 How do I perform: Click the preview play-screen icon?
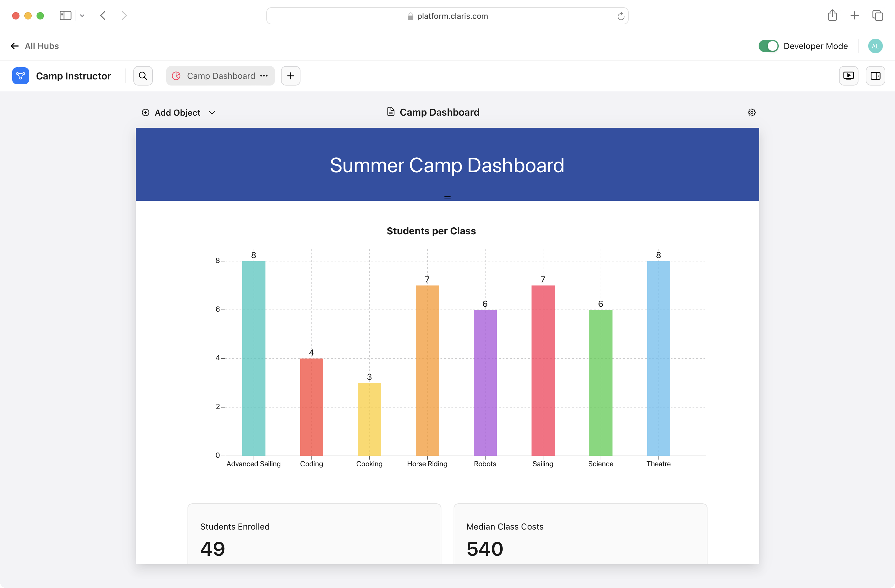[x=848, y=76]
